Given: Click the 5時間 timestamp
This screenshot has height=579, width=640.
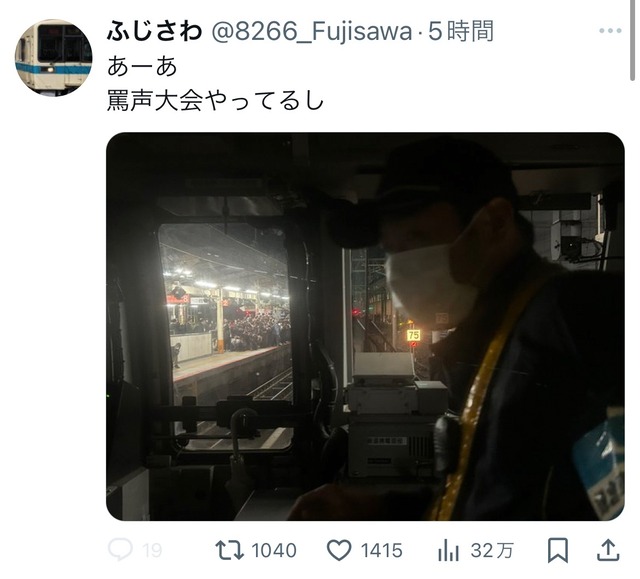Looking at the screenshot, I should 461,31.
